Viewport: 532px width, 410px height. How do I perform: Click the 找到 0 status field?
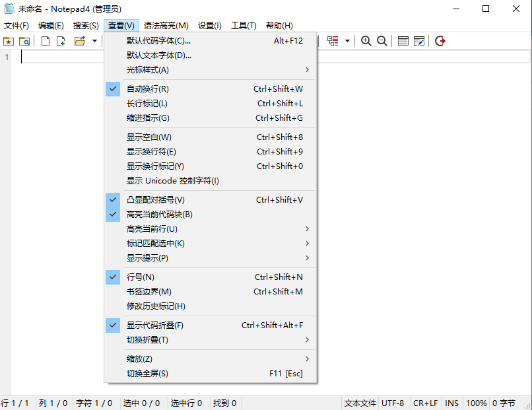224,403
